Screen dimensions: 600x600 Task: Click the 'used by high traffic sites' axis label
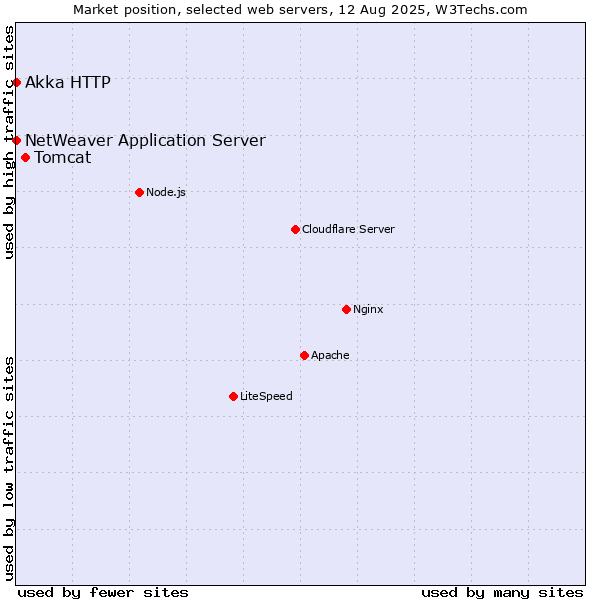pyautogui.click(x=9, y=142)
